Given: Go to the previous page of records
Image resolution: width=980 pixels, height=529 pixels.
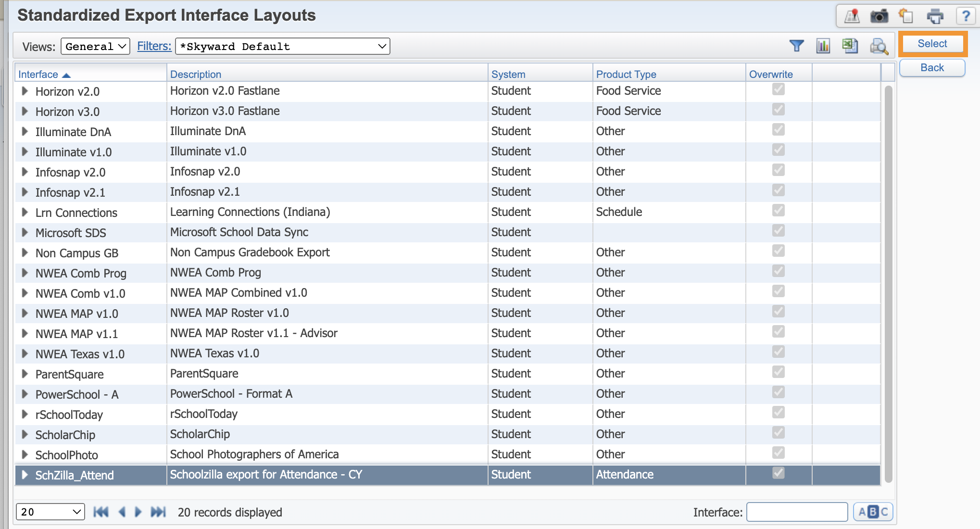Looking at the screenshot, I should tap(122, 512).
